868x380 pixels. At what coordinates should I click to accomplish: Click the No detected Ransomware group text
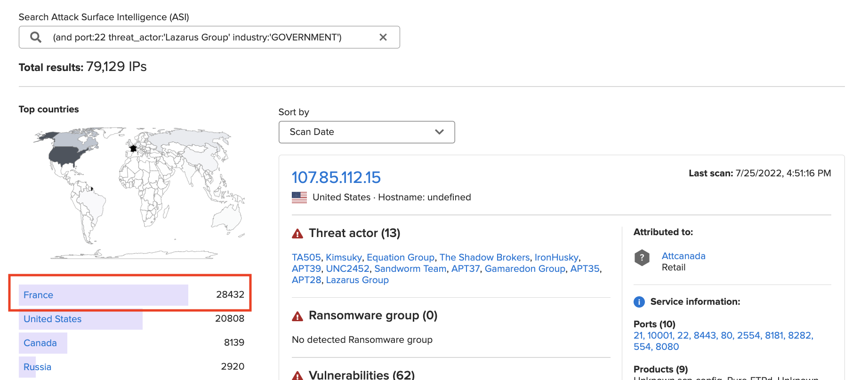tap(362, 340)
